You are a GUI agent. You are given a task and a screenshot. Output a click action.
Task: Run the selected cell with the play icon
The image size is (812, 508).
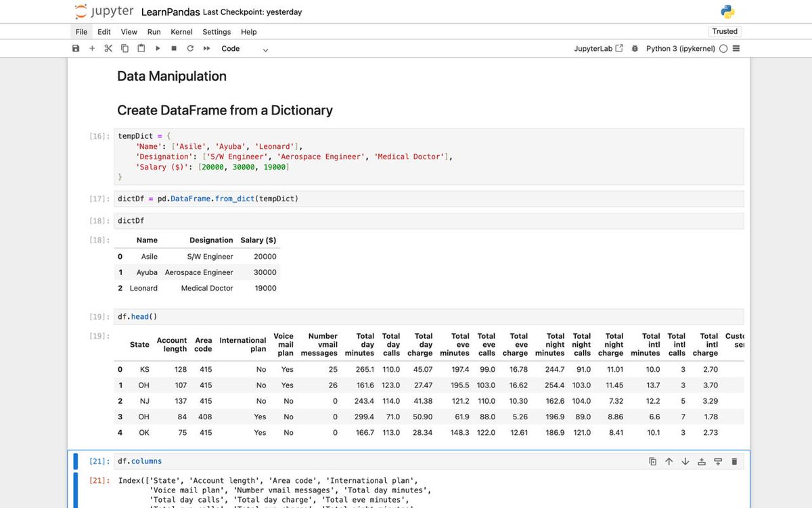158,49
